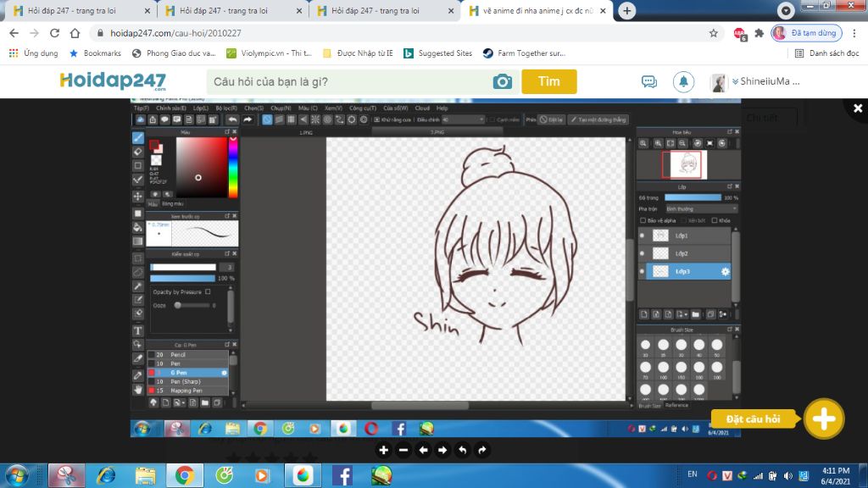Click the Đặt câu hỏi button

point(754,419)
